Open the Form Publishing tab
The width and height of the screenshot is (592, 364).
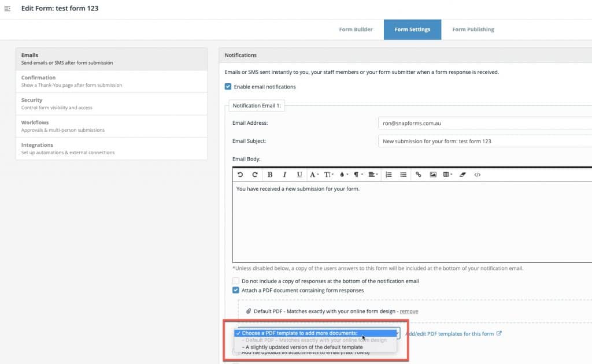pos(472,29)
